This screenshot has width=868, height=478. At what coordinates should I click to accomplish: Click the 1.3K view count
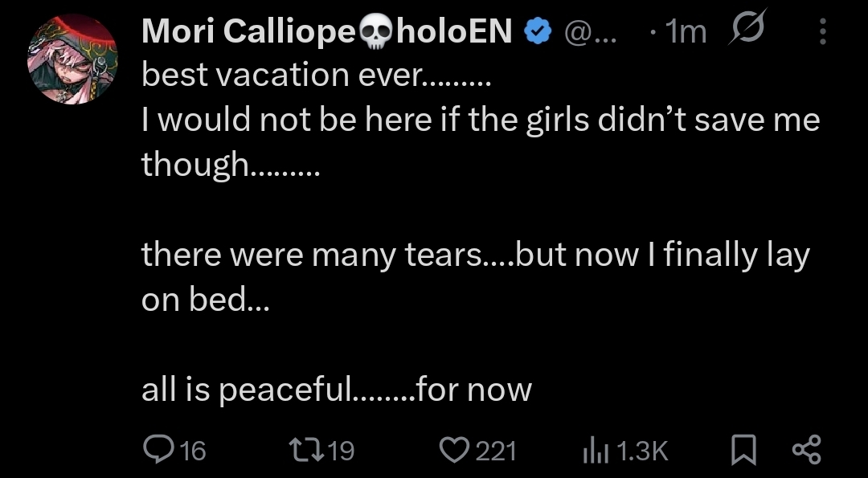(x=643, y=451)
